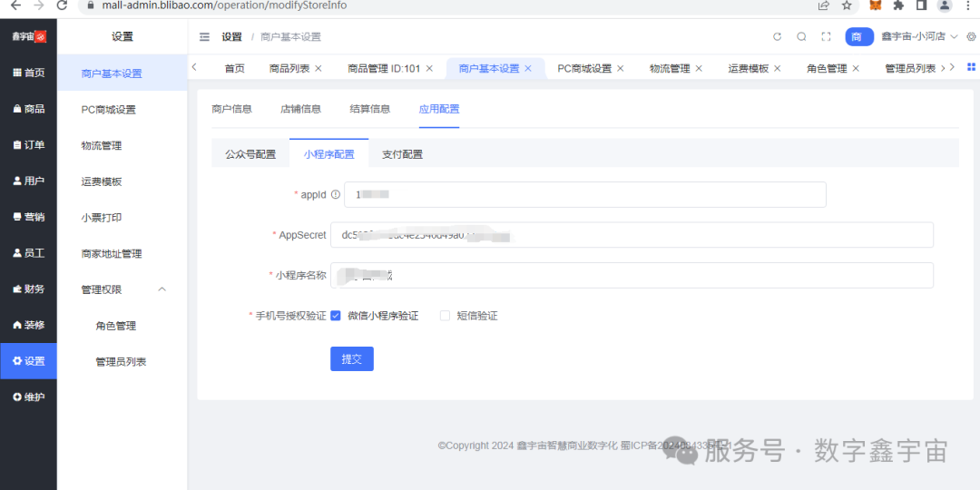Open 装修 in left navigation
Viewport: 980px width, 490px height.
(29, 325)
